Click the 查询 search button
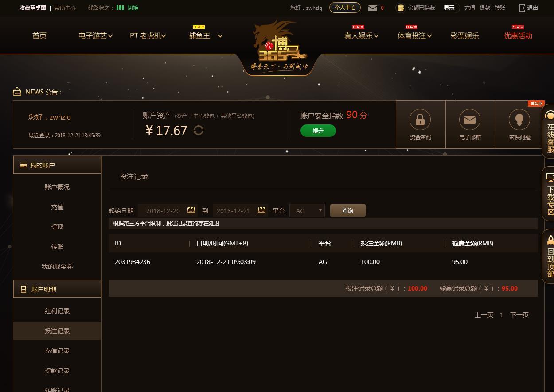Image resolution: width=554 pixels, height=392 pixels. click(348, 210)
